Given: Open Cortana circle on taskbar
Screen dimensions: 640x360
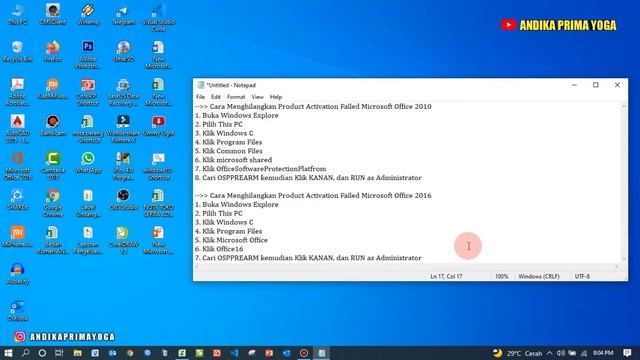Looking at the screenshot, I should [42, 353].
